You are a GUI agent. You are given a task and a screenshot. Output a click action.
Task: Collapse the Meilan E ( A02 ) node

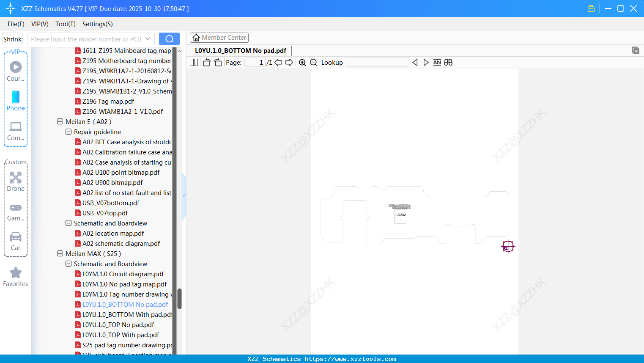(x=60, y=121)
